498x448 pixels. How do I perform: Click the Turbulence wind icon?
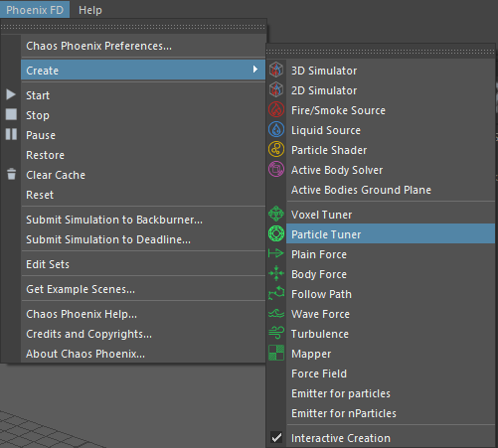276,333
